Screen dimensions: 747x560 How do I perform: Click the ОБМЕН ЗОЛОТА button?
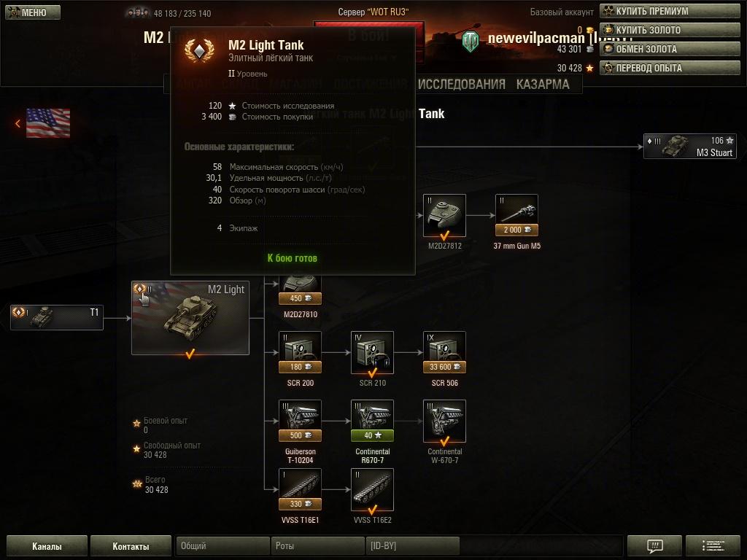pyautogui.click(x=670, y=49)
